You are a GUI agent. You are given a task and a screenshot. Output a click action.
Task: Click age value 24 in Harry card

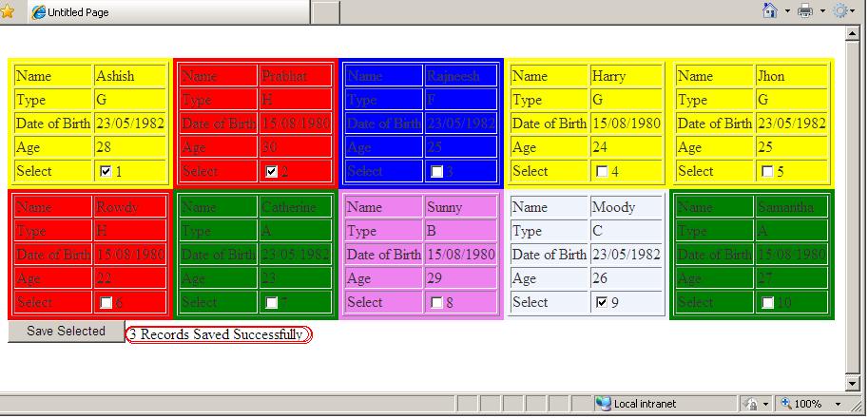[600, 147]
